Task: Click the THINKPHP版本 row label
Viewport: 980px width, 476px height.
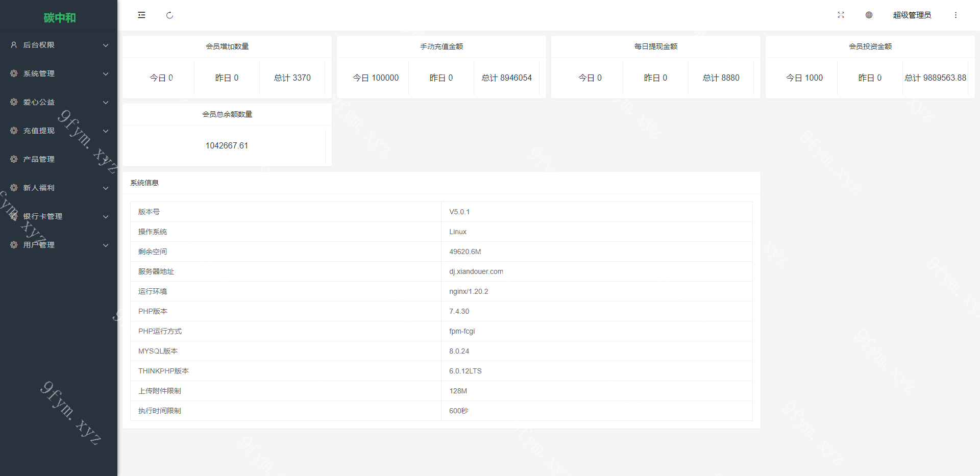Action: point(163,371)
